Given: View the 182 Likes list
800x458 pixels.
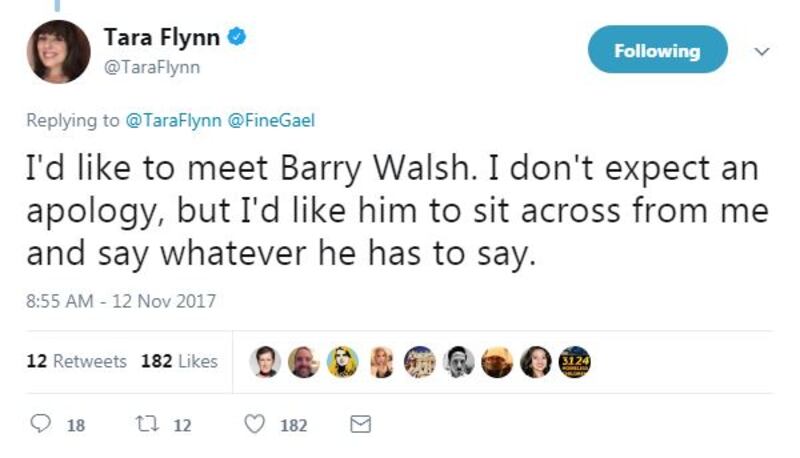Looking at the screenshot, I should click(179, 361).
